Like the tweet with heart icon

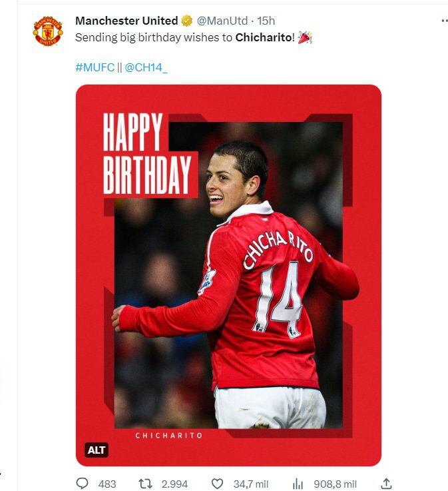click(218, 484)
